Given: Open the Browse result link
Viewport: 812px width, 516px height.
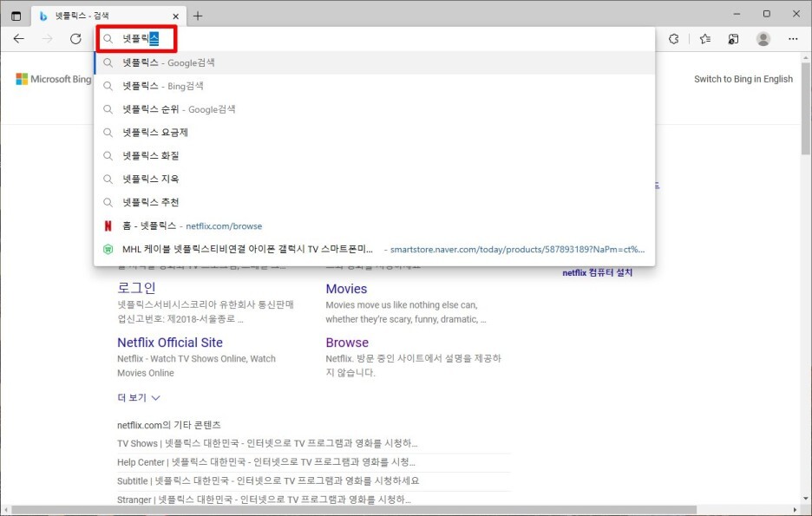Looking at the screenshot, I should click(x=347, y=343).
